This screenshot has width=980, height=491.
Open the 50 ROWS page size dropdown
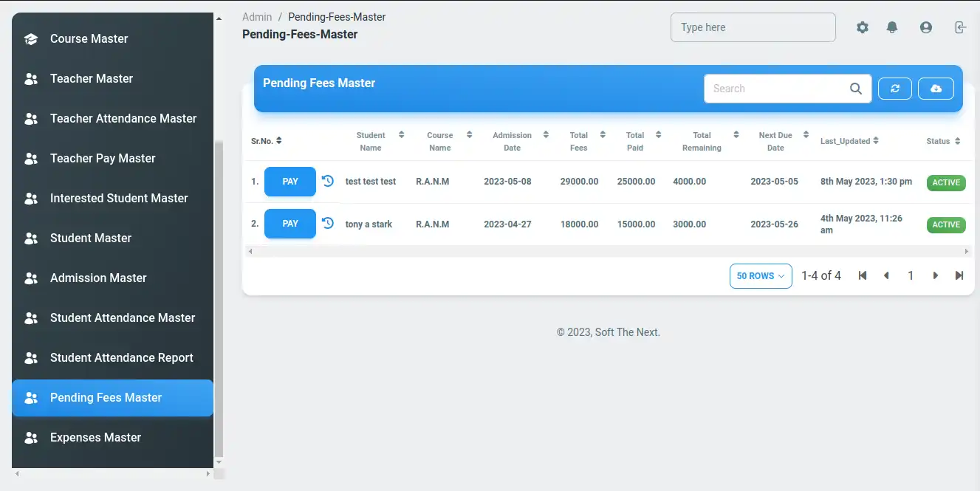click(x=761, y=276)
